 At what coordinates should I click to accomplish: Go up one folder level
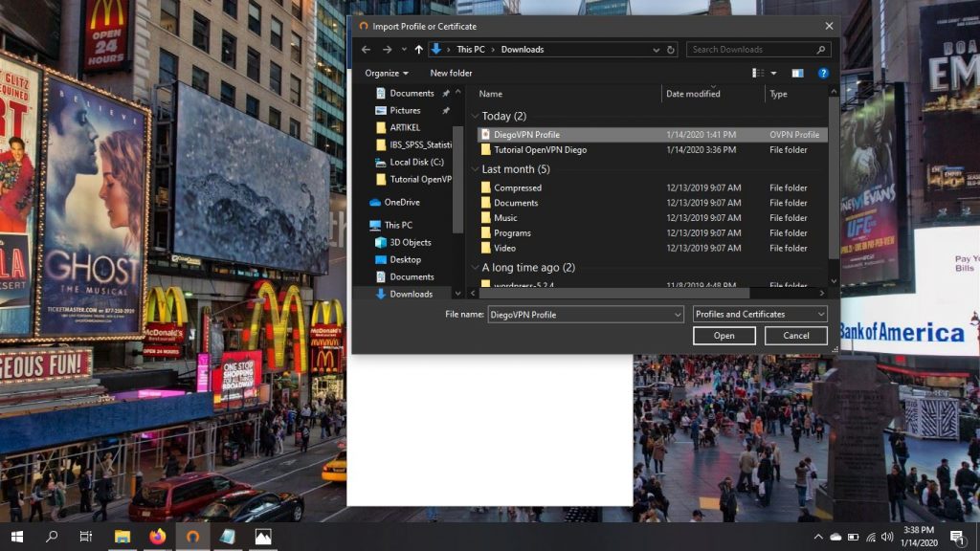[x=418, y=50]
